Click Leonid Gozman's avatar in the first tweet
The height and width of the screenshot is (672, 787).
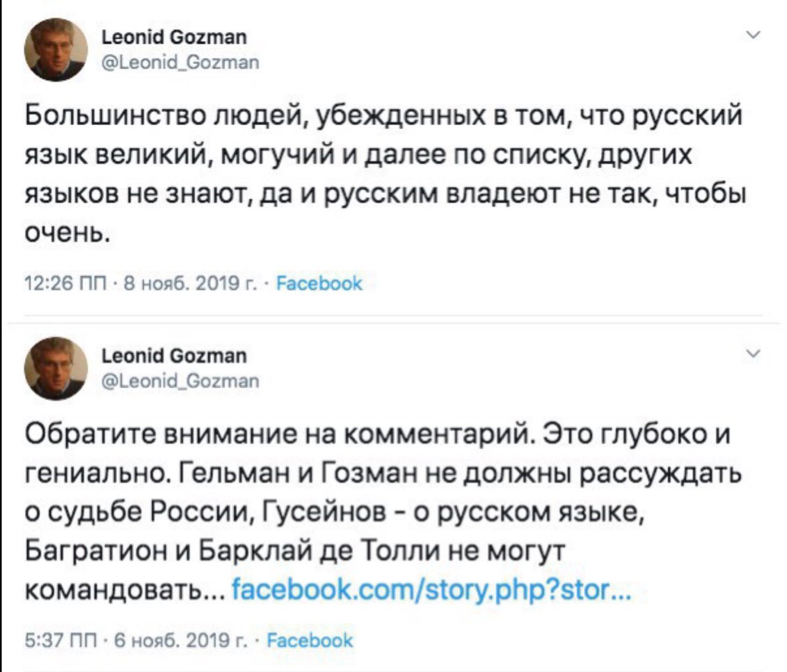click(55, 50)
